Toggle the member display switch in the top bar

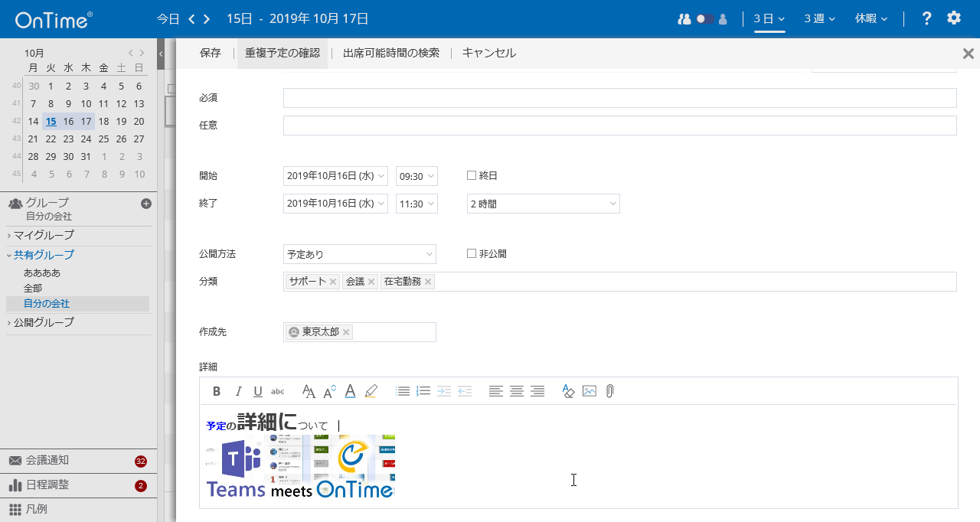[x=702, y=18]
